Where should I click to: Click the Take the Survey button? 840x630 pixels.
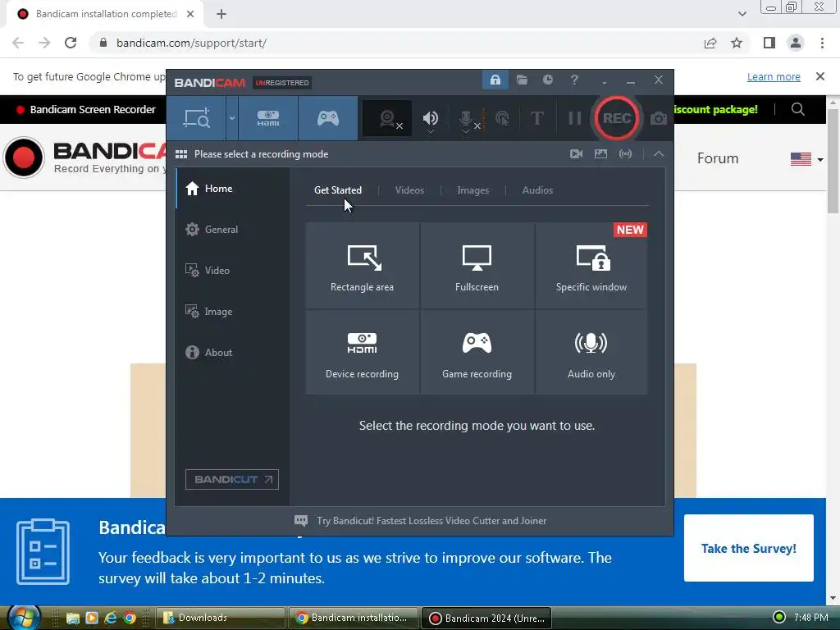748,548
